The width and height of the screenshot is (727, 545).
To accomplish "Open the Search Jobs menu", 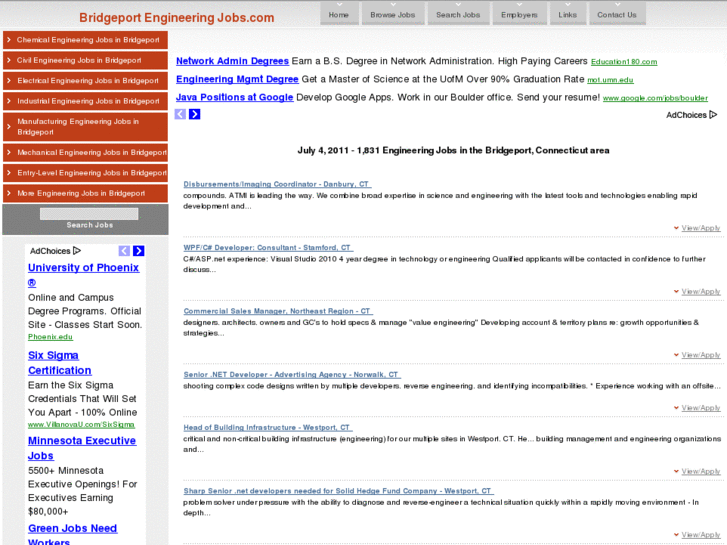I will click(458, 13).
